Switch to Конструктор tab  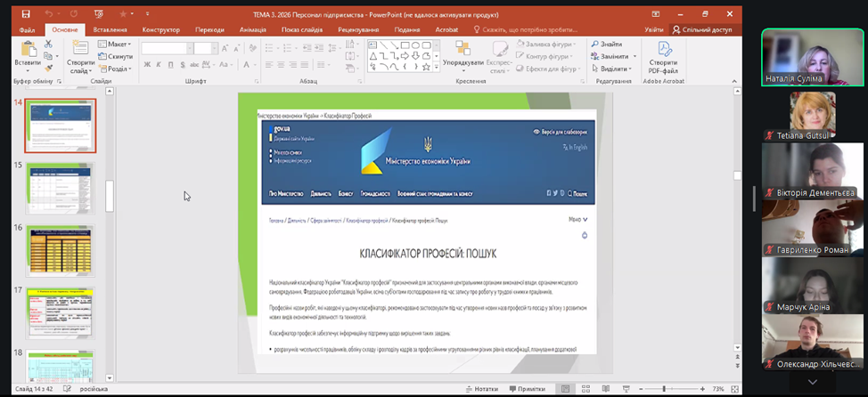161,30
